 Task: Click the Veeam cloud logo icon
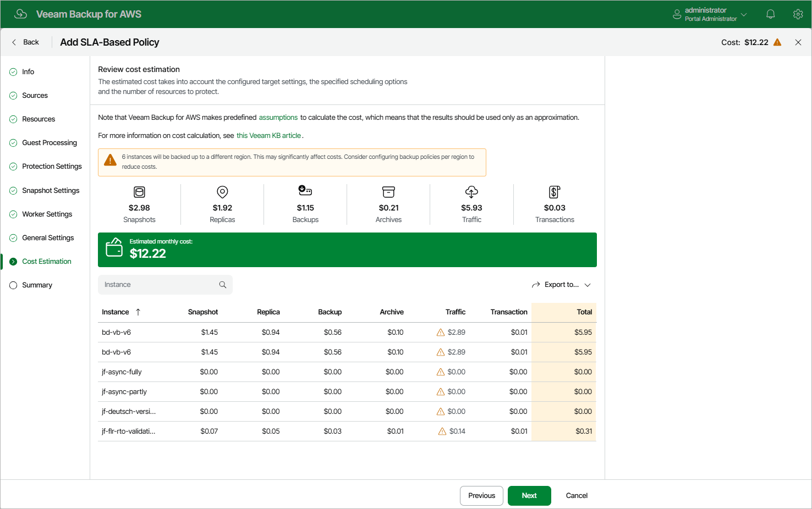click(x=21, y=14)
